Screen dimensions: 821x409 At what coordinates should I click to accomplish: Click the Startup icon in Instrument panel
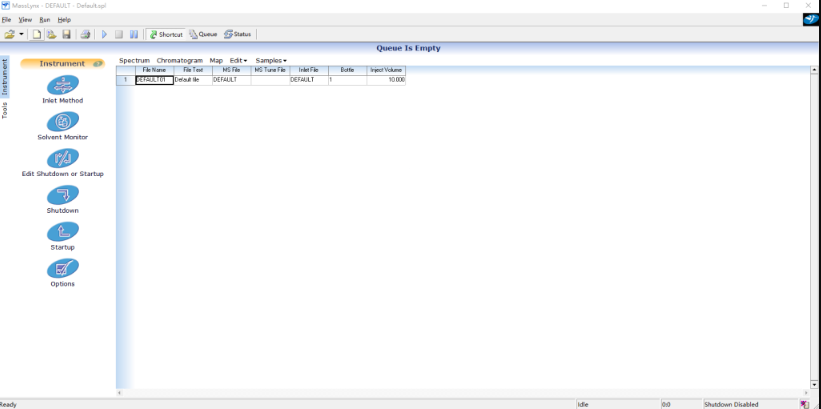[62, 232]
